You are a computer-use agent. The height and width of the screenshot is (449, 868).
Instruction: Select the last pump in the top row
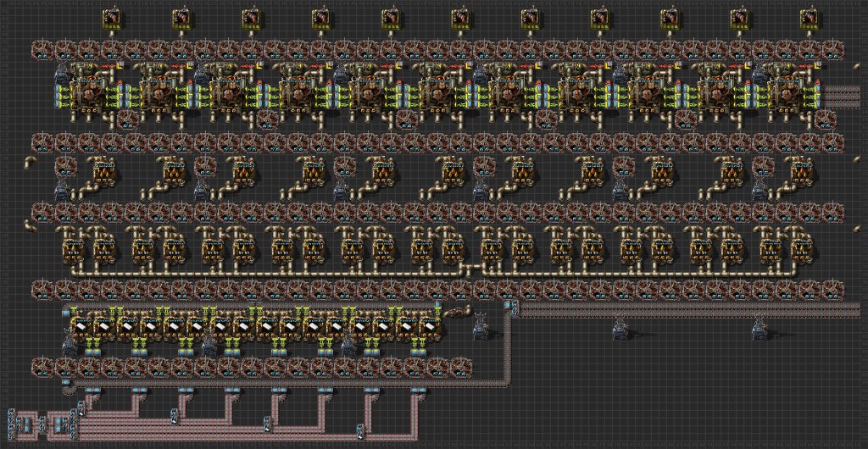point(810,19)
